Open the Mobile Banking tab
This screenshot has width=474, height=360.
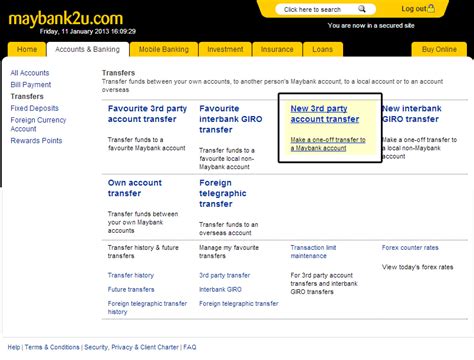[x=164, y=49]
